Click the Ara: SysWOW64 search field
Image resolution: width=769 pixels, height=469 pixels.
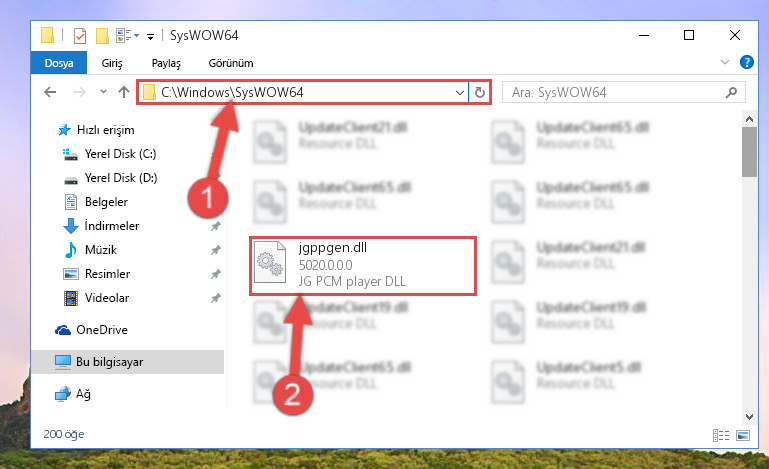pos(615,92)
